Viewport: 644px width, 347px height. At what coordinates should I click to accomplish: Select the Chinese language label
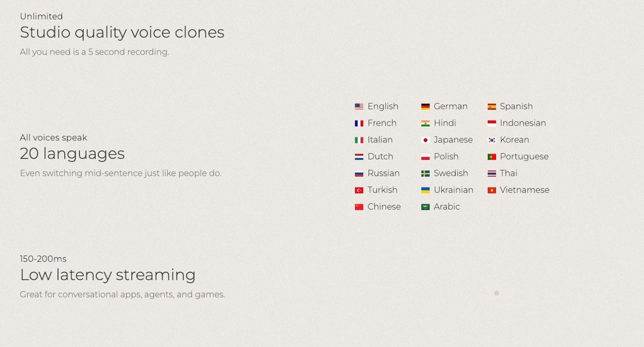pos(384,207)
